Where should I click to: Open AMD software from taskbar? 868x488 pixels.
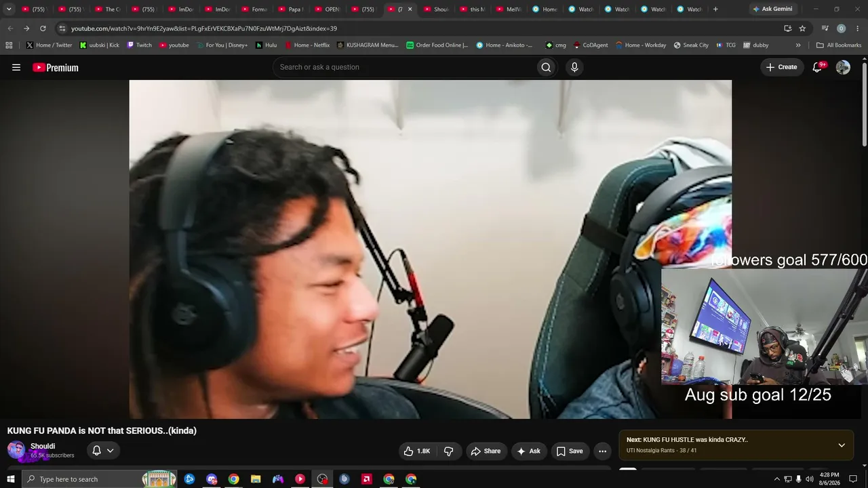tap(366, 479)
